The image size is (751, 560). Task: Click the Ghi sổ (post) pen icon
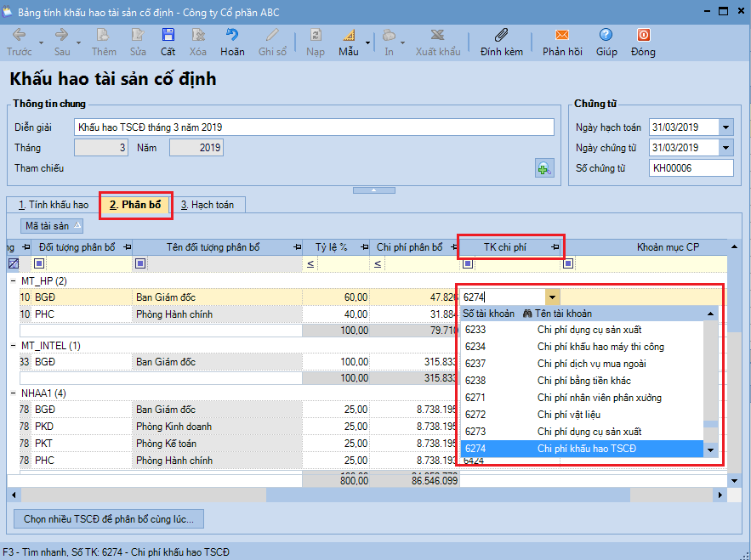(x=272, y=35)
